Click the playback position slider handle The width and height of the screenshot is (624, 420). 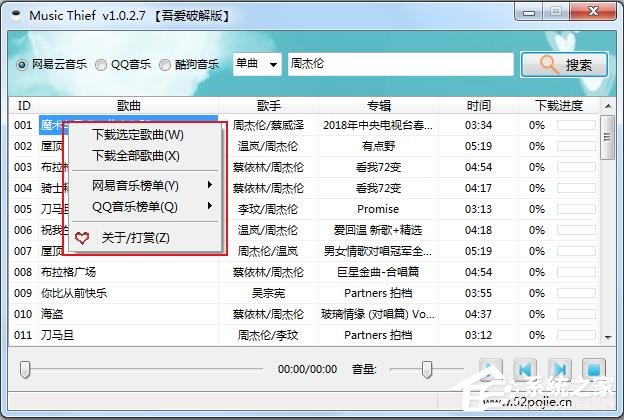25,369
